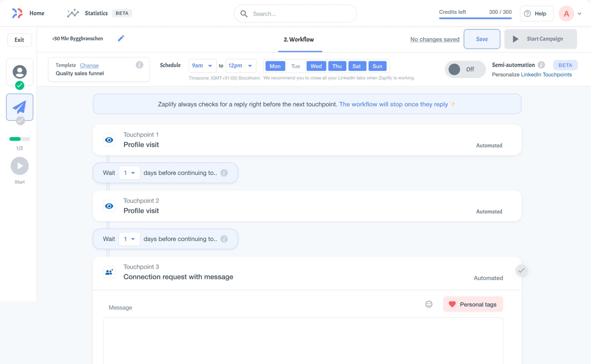Open wait days dropdown after Touchpoint 1
This screenshot has width=591, height=364.
tap(129, 173)
